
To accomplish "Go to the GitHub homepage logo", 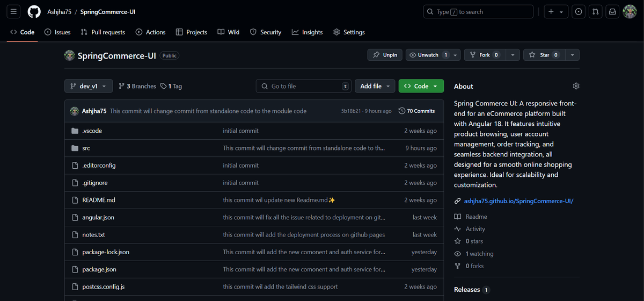I will (x=34, y=12).
